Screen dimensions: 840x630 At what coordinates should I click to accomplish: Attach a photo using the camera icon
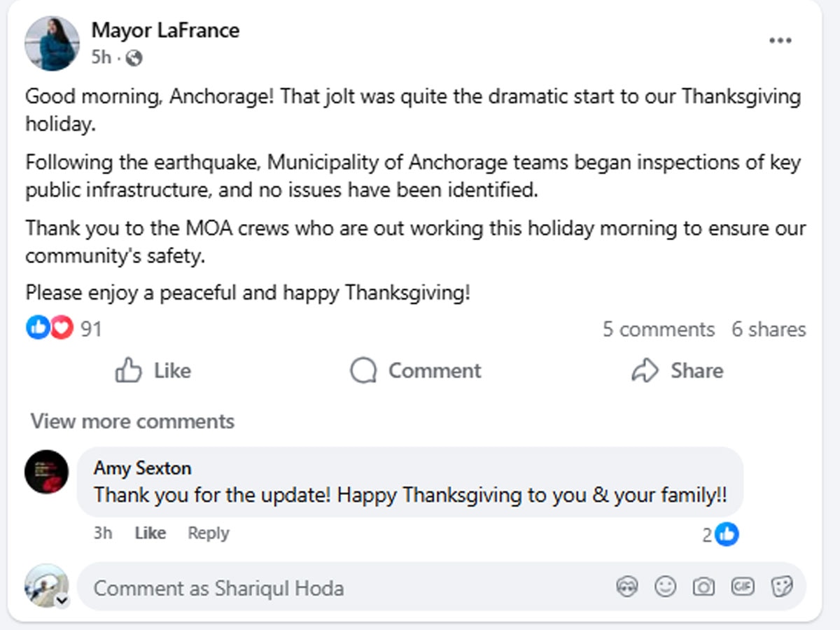point(703,587)
